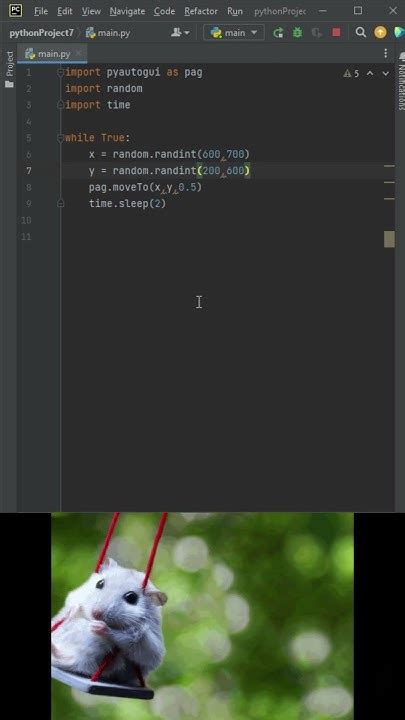Viewport: 405px width, 720px height.
Task: Click the PyCharm logo icon
Action: pyautogui.click(x=15, y=11)
